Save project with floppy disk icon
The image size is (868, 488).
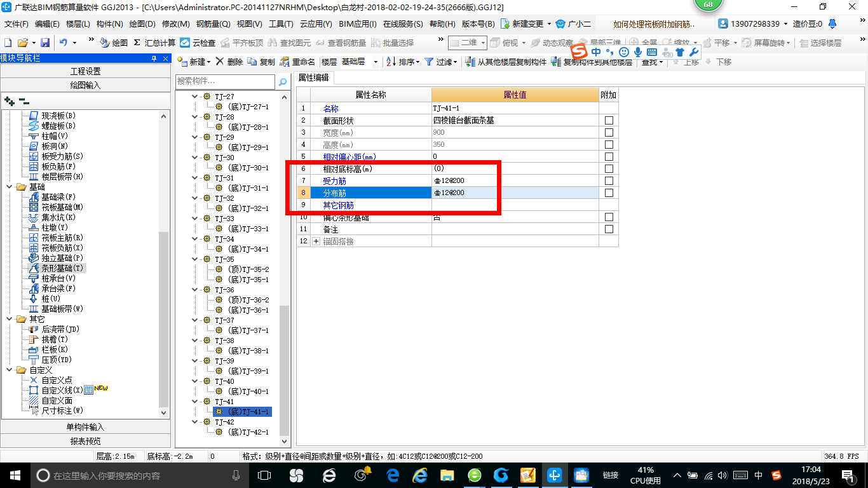[45, 43]
